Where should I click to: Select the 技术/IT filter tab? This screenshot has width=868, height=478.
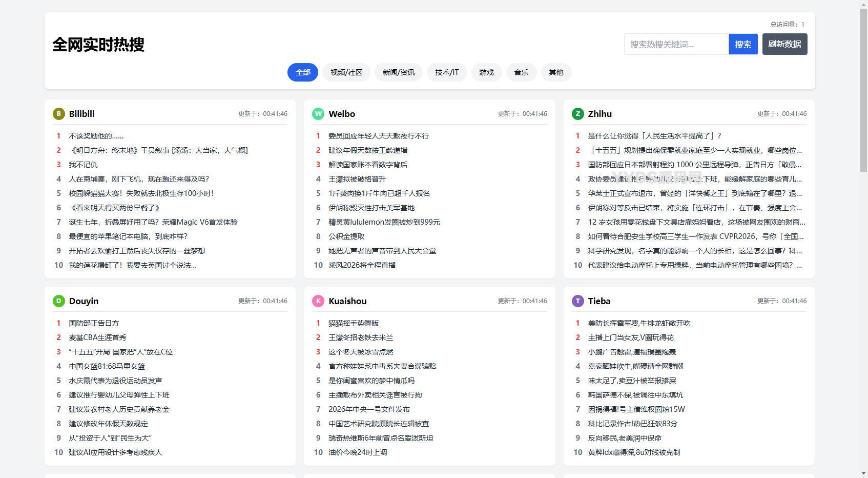[446, 72]
